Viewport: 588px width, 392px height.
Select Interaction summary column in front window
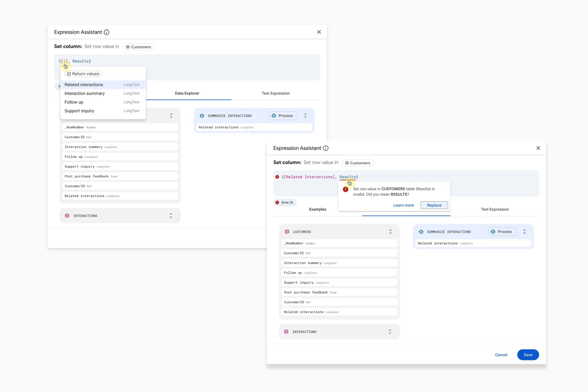click(x=339, y=263)
